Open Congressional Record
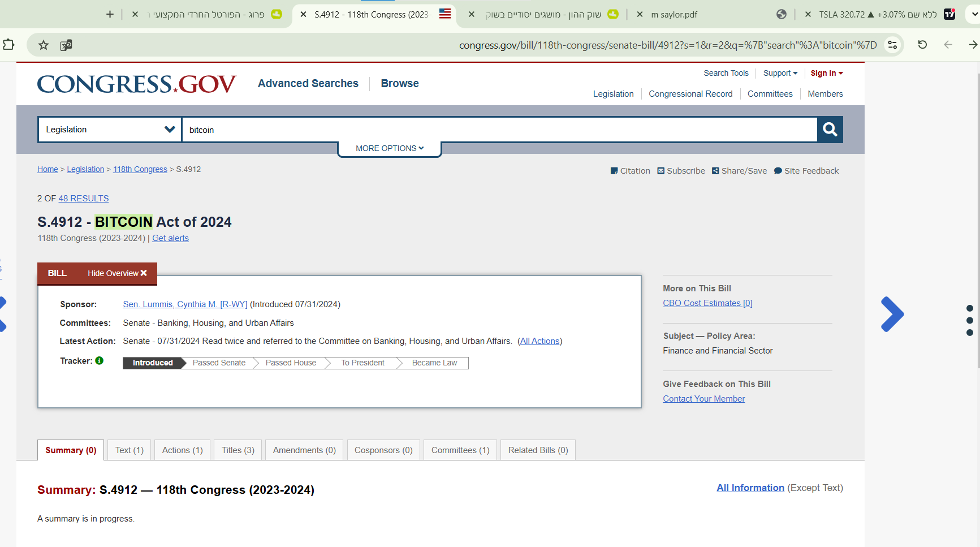Screen dimensions: 980x547 (690, 94)
